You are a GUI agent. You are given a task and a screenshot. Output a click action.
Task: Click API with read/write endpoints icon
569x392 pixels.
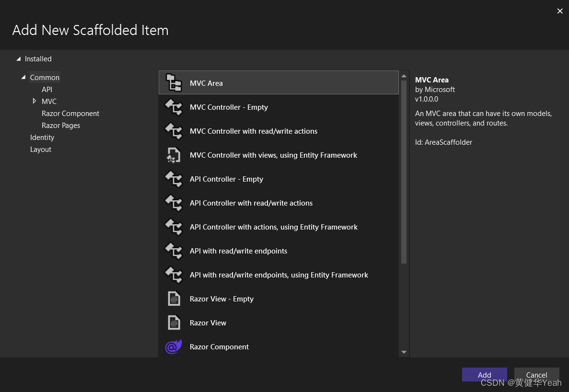pos(174,251)
